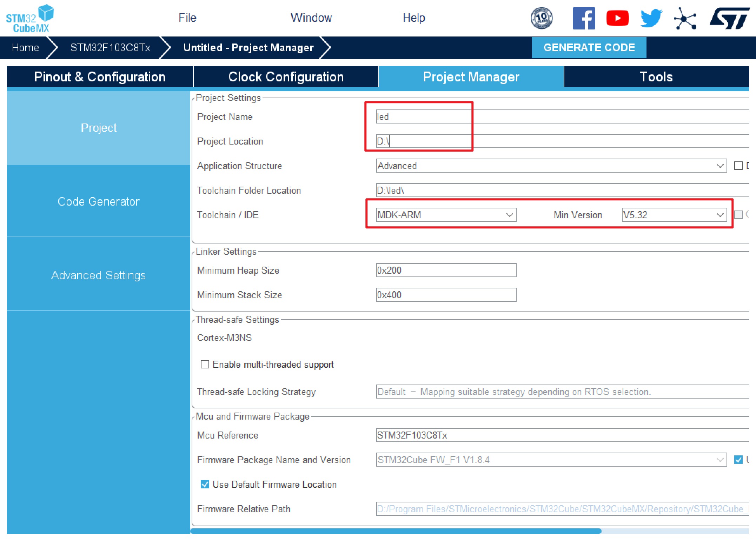Image resolution: width=756 pixels, height=541 pixels.
Task: Open the Min Version V5.32 dropdown
Action: coord(720,215)
